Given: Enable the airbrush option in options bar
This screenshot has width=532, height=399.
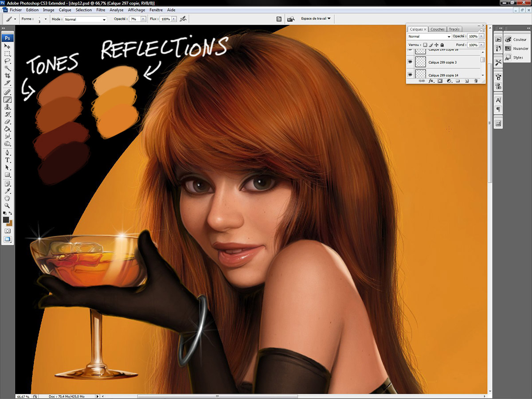Looking at the screenshot, I should (183, 19).
